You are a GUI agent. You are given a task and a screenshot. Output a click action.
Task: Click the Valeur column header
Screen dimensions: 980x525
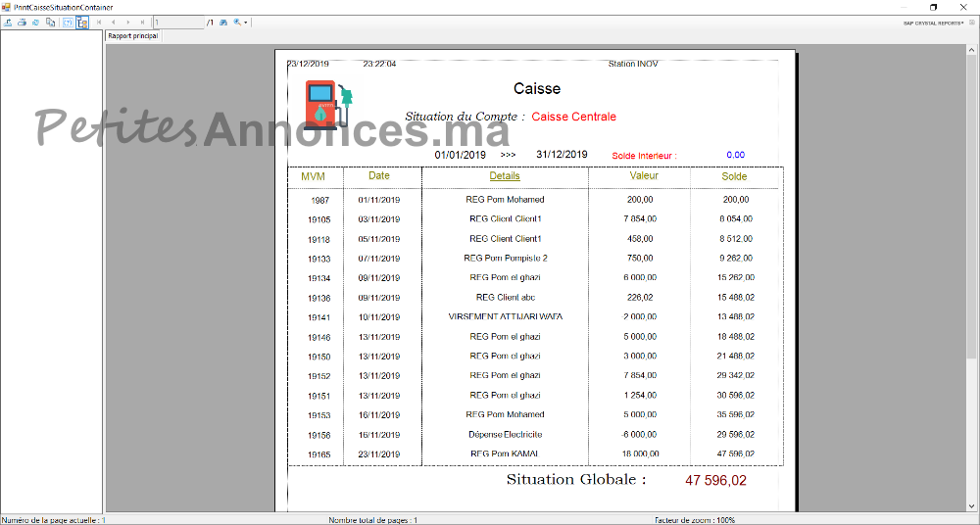coord(644,176)
